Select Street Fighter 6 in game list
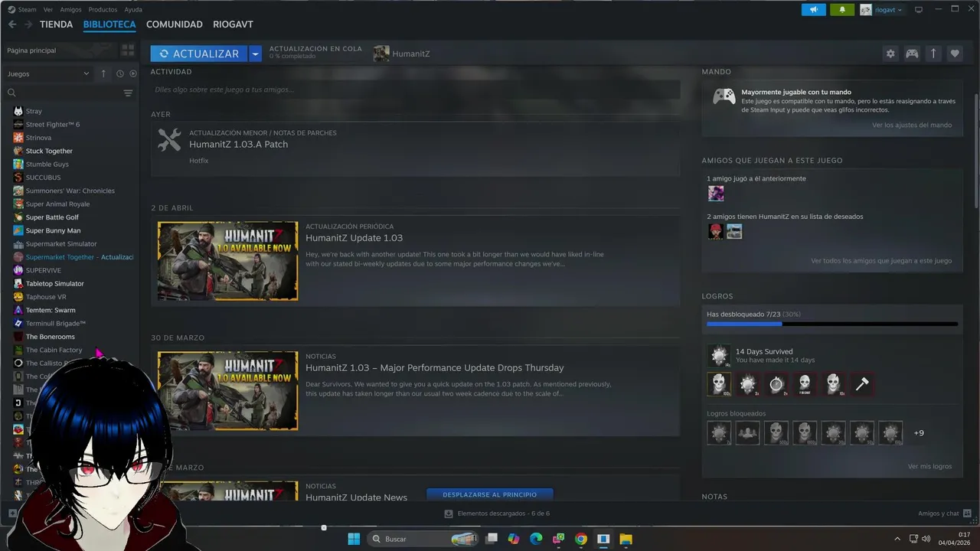The width and height of the screenshot is (980, 551). [x=53, y=125]
